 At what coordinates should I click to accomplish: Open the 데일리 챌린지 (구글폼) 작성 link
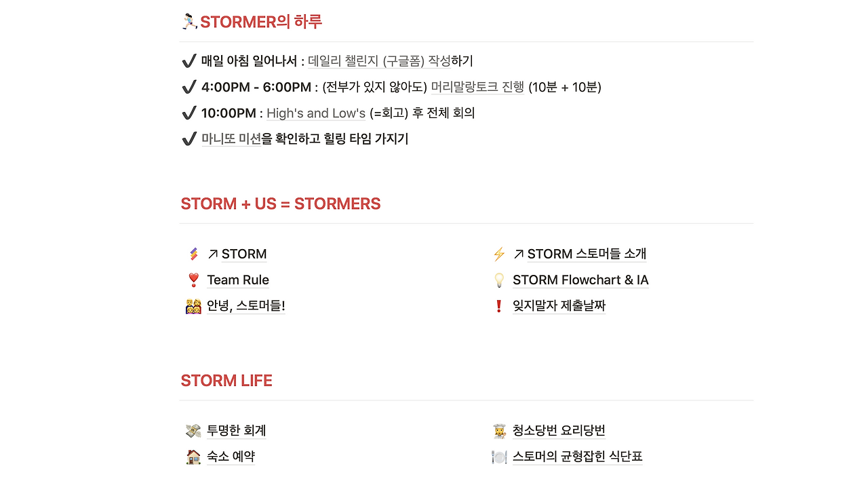pos(379,61)
